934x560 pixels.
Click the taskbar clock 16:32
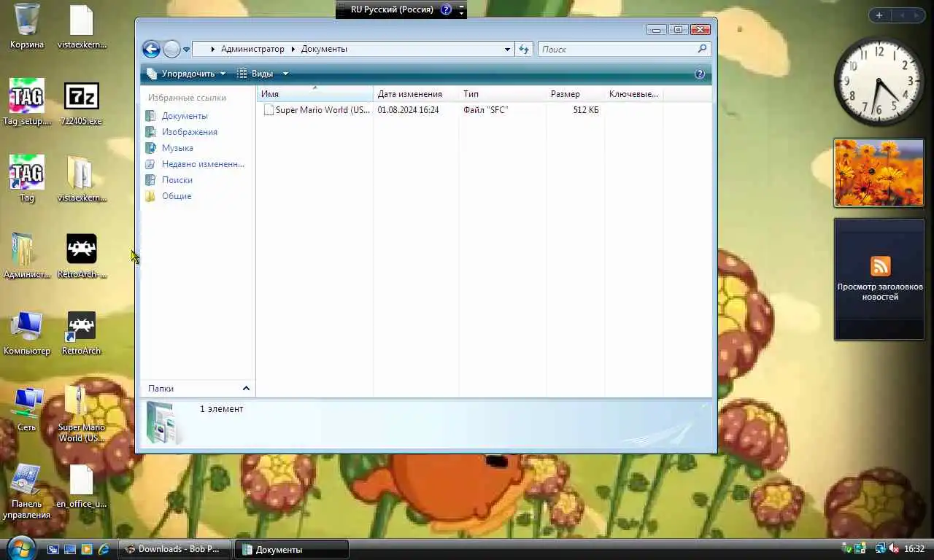(x=914, y=549)
